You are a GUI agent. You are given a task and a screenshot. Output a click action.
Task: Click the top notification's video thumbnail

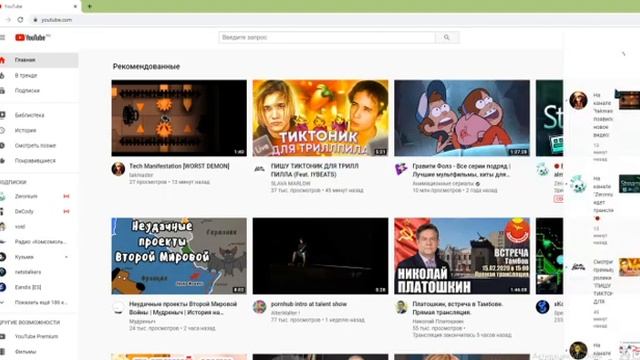point(629,100)
